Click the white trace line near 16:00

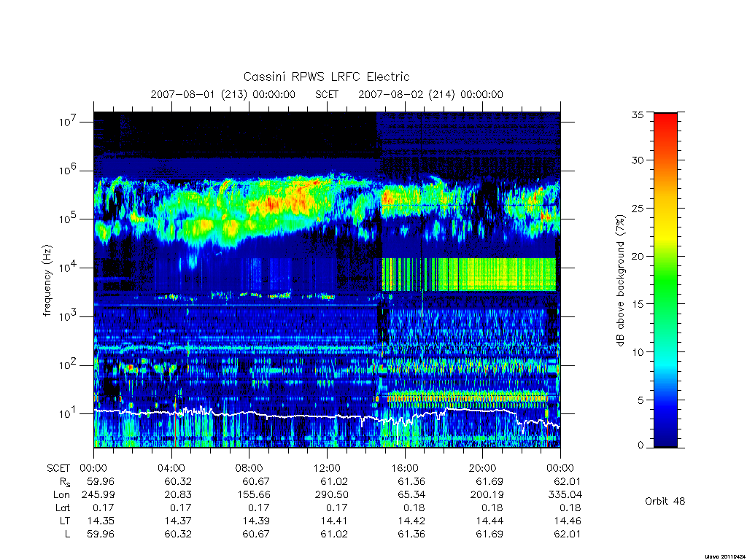point(405,421)
